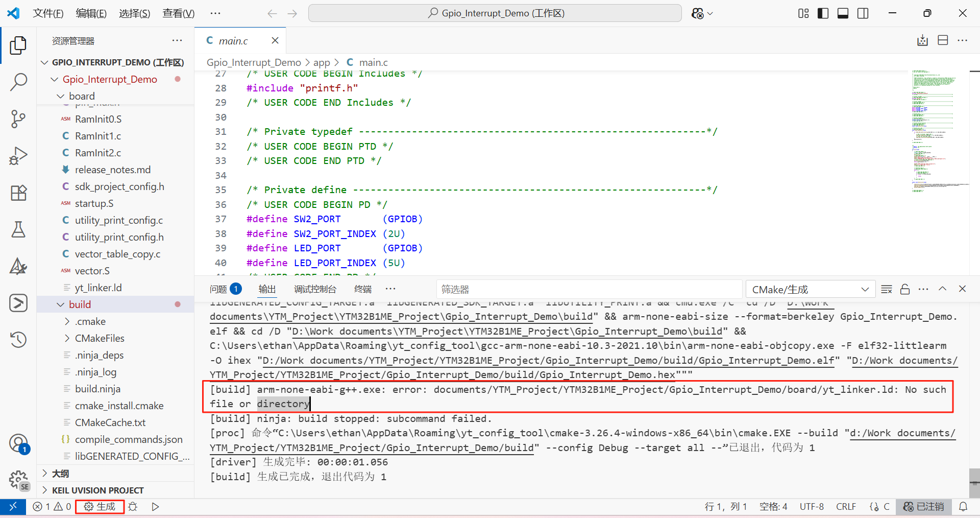Open the Source Control view

click(x=18, y=119)
